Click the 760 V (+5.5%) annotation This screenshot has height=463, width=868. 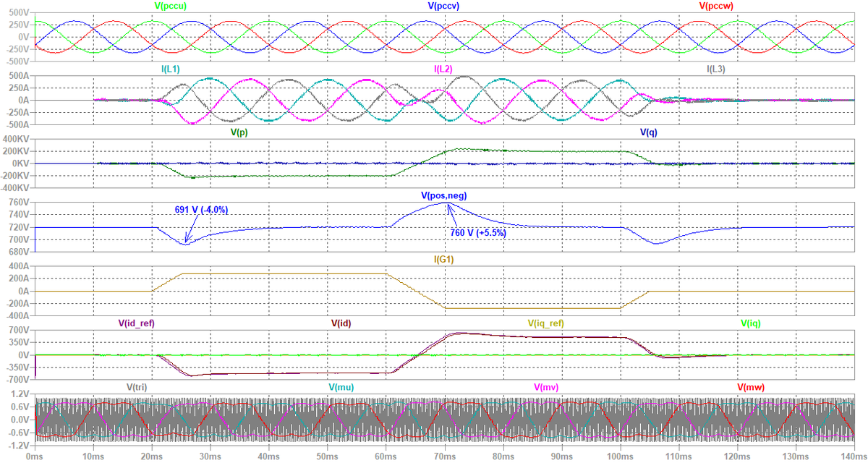coord(480,234)
